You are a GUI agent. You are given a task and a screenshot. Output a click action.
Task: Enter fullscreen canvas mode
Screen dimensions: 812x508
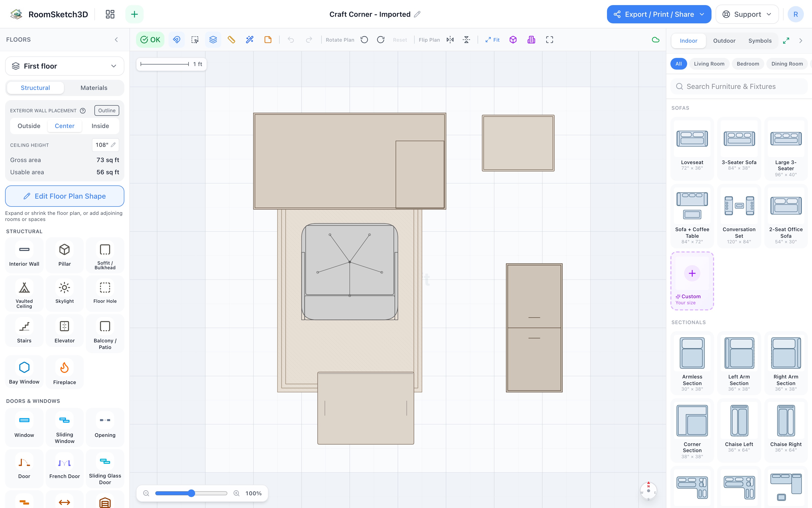(550, 40)
